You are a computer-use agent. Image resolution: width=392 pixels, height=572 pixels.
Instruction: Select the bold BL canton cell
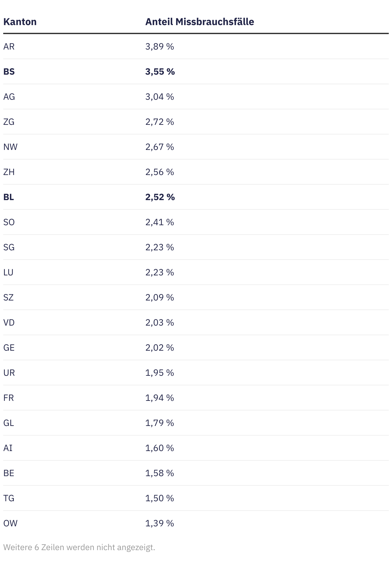(9, 197)
